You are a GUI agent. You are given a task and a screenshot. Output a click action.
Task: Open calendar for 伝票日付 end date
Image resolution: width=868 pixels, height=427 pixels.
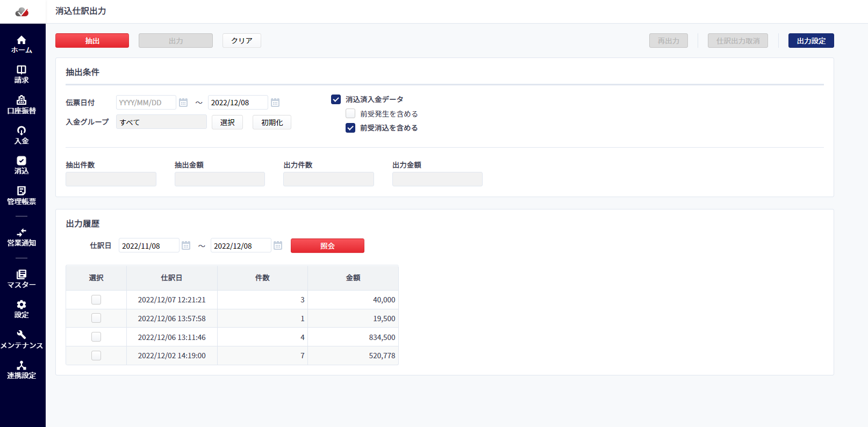[x=275, y=103]
